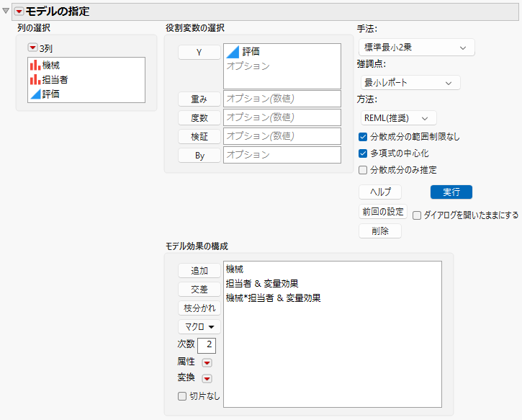
Task: Open the 属性 red triangle menu
Action: [x=207, y=362]
